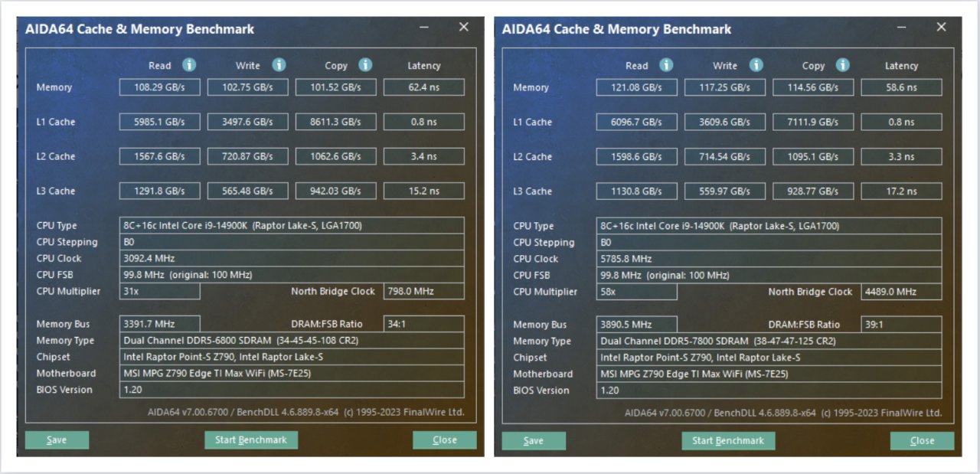The height and width of the screenshot is (474, 980).
Task: Click Chipset value in right window
Action: (769, 358)
